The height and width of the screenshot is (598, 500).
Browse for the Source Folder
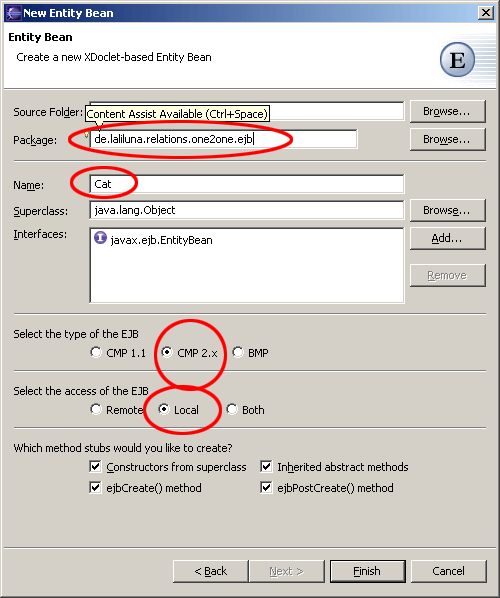[x=447, y=111]
